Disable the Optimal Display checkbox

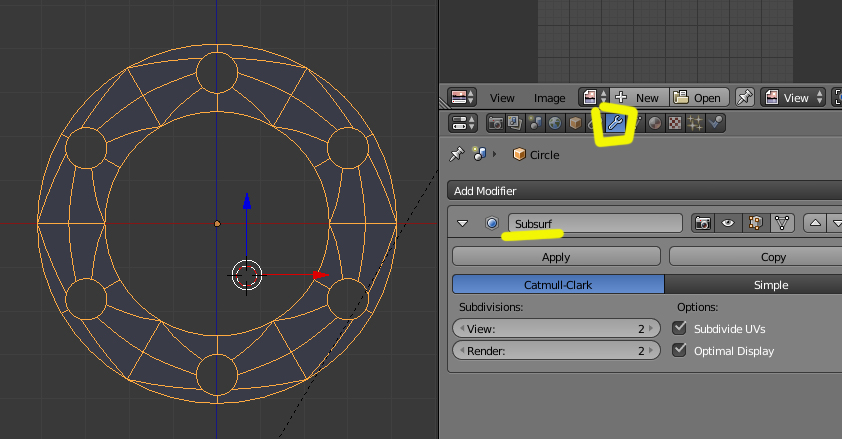[680, 351]
